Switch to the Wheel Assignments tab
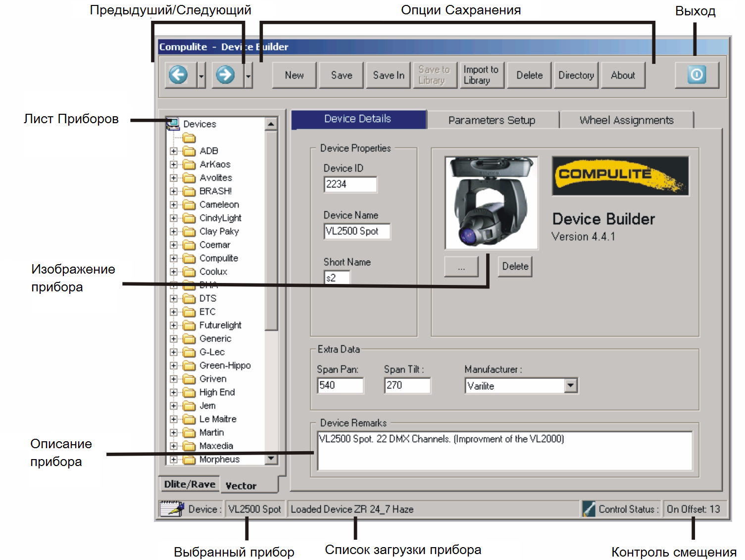The height and width of the screenshot is (560, 745). 627,120
